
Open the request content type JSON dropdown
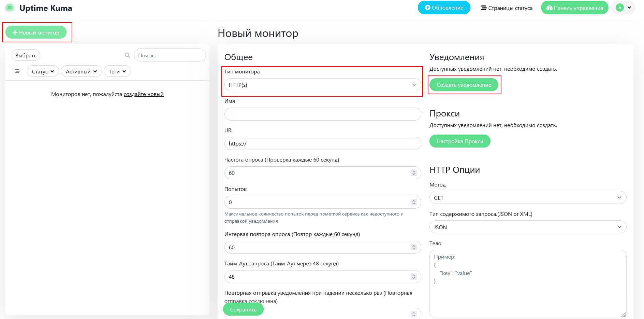point(528,227)
